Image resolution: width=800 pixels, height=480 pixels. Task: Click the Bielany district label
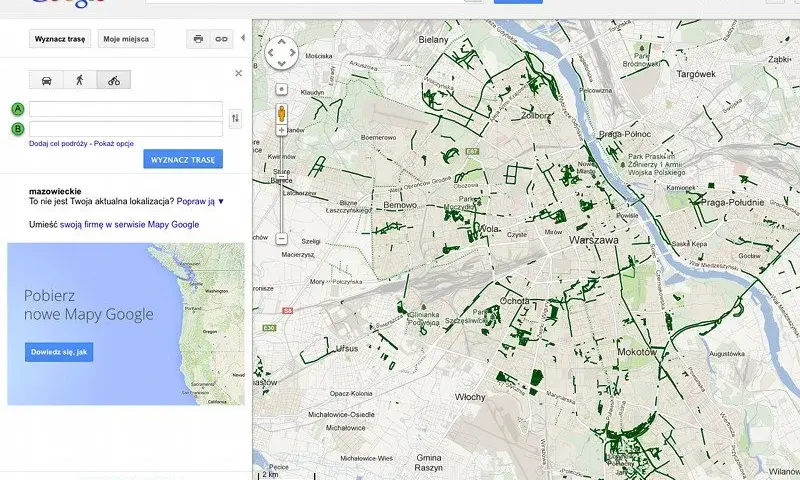433,40
